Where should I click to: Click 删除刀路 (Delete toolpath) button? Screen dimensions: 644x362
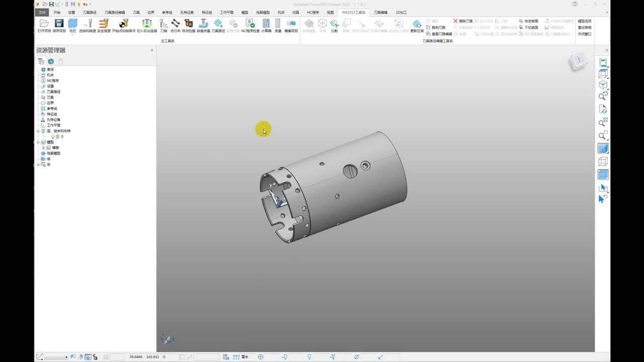(463, 21)
